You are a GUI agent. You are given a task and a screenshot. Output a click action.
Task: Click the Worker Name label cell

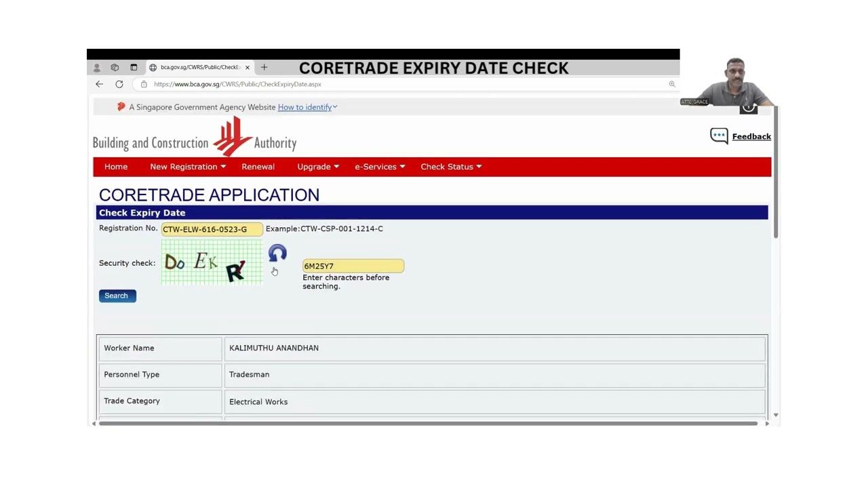click(x=160, y=348)
